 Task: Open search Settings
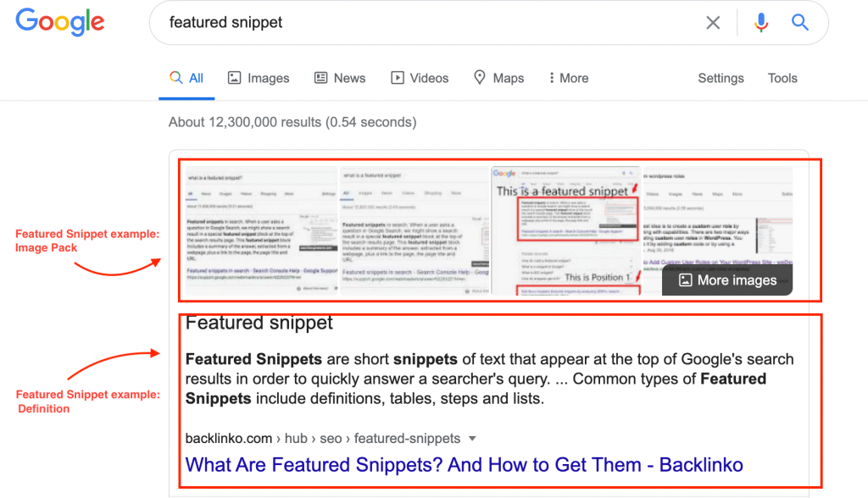[721, 78]
